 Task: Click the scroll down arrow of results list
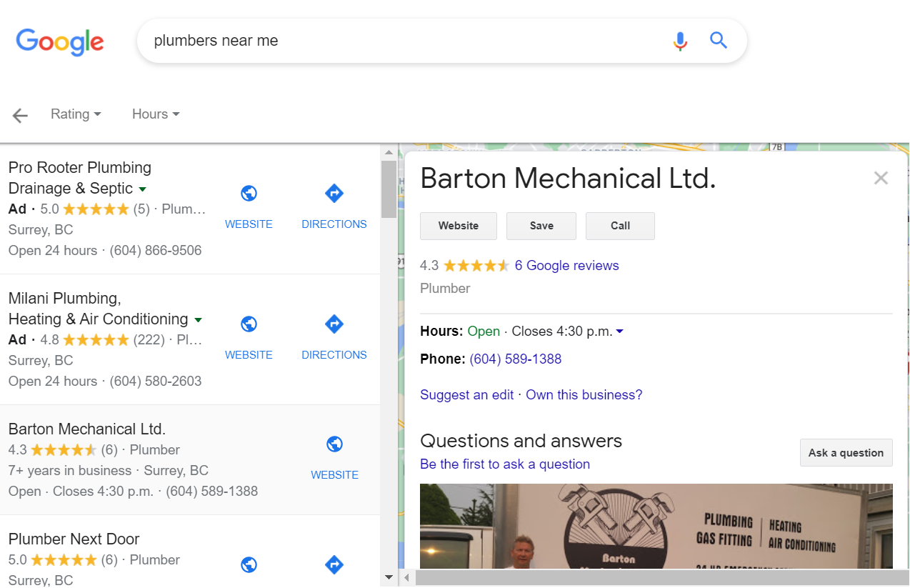click(389, 577)
